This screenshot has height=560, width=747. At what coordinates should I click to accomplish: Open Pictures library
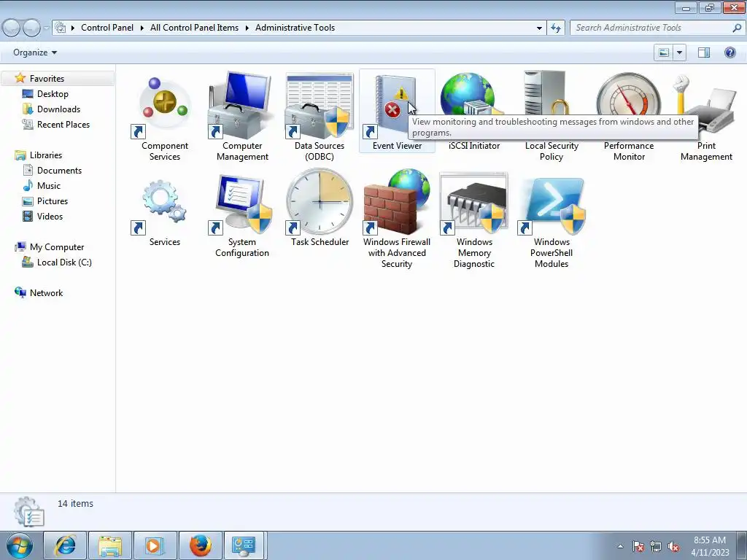(53, 201)
